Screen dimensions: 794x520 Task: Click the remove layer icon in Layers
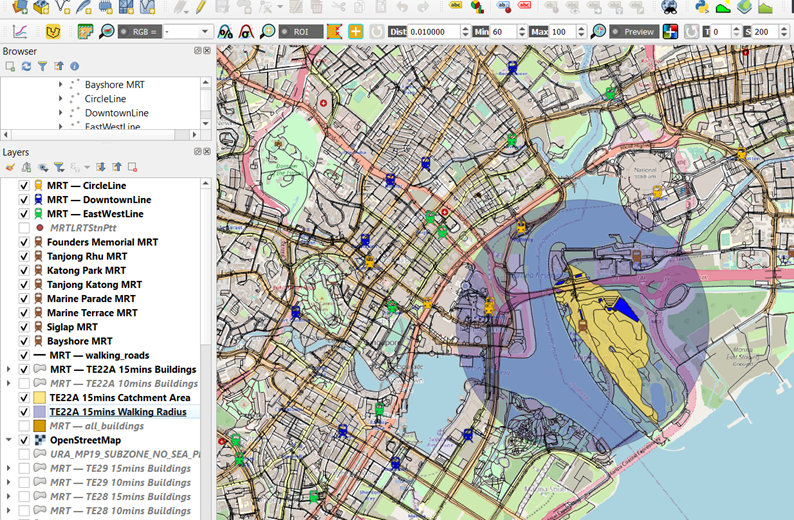(132, 167)
